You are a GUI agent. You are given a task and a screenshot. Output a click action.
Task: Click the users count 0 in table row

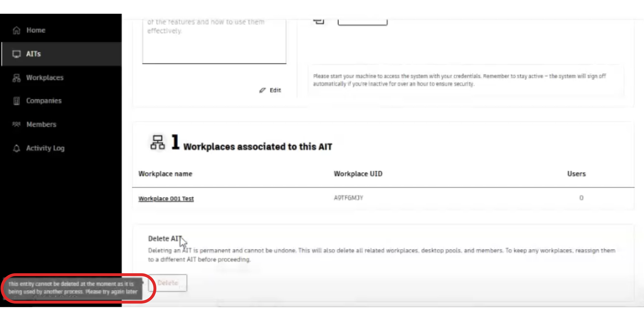(581, 198)
